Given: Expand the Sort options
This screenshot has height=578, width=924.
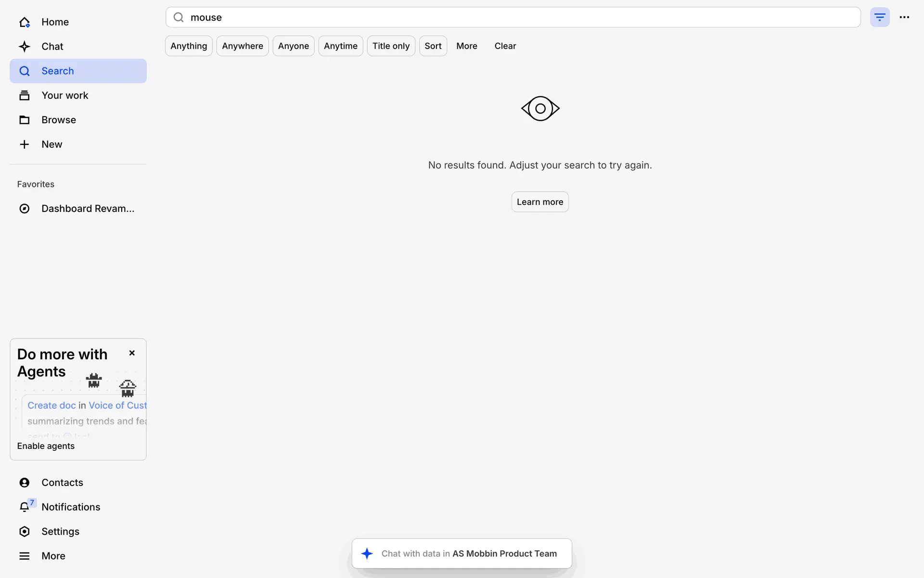Looking at the screenshot, I should pyautogui.click(x=433, y=46).
